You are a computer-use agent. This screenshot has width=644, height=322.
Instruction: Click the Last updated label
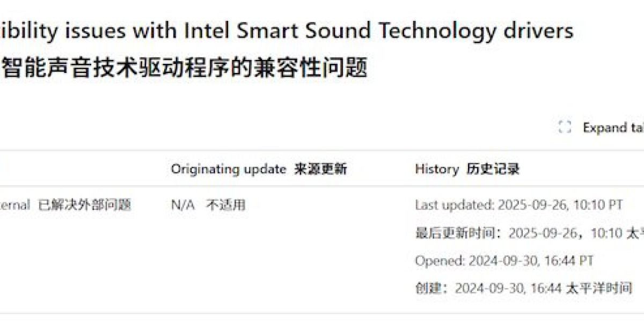tap(455, 205)
